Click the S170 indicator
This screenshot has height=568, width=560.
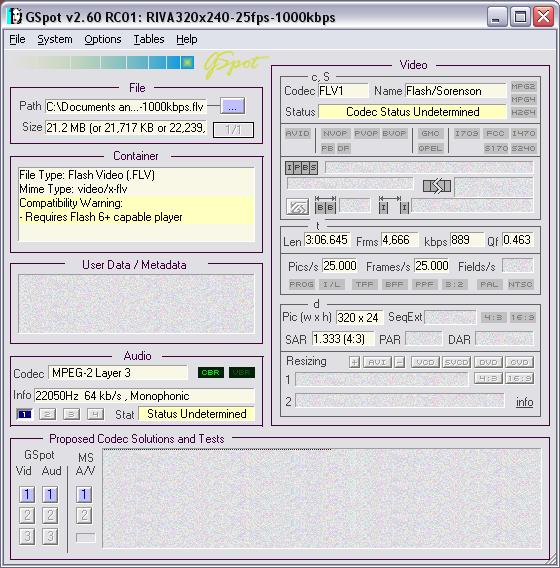coord(496,148)
